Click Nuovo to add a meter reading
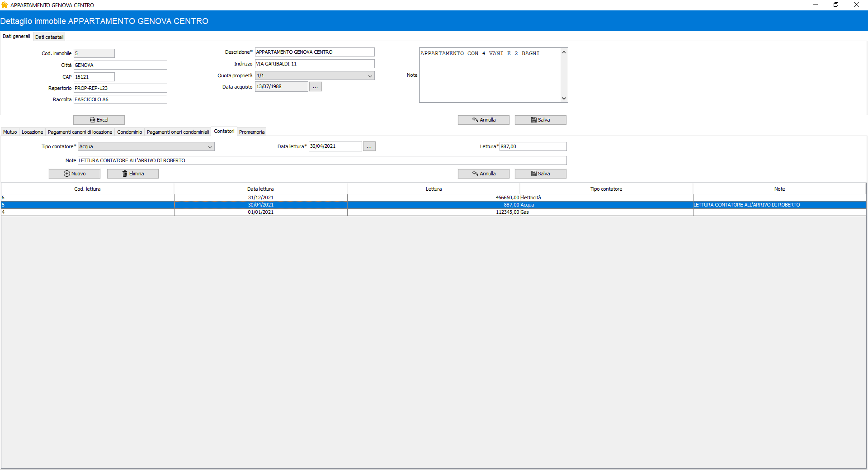This screenshot has height=470, width=868. coord(75,174)
